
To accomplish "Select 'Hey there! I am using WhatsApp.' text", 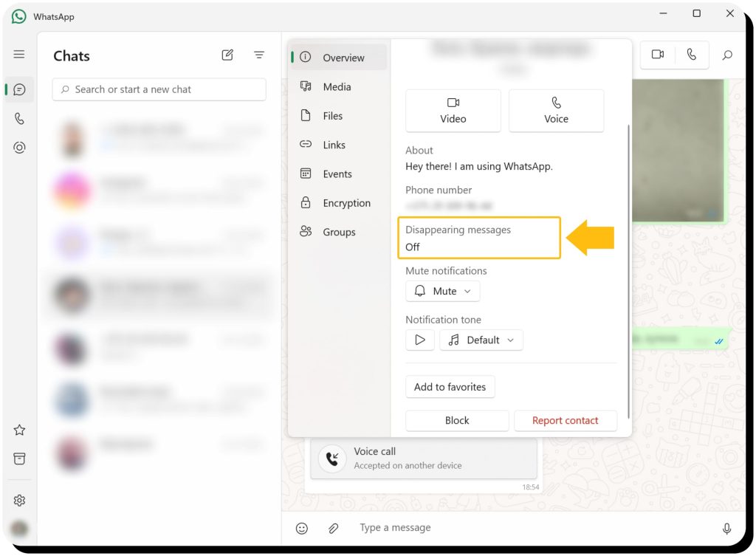I will (478, 166).
